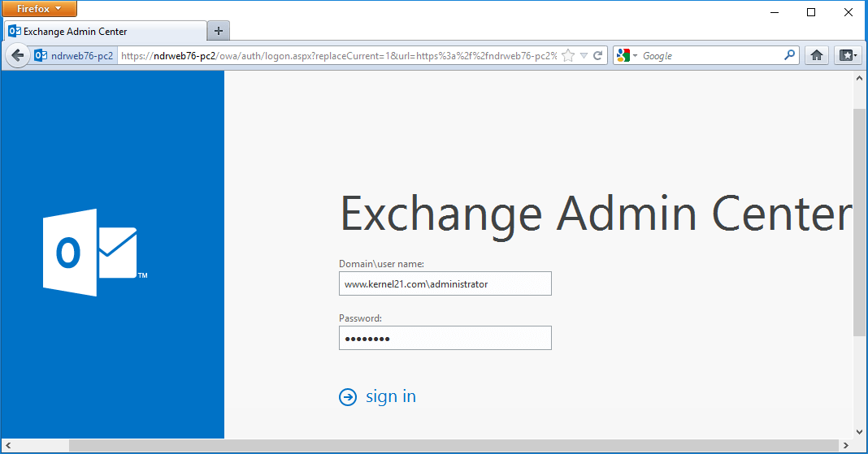Click the URL address field
The width and height of the screenshot is (868, 454).
pyautogui.click(x=339, y=56)
